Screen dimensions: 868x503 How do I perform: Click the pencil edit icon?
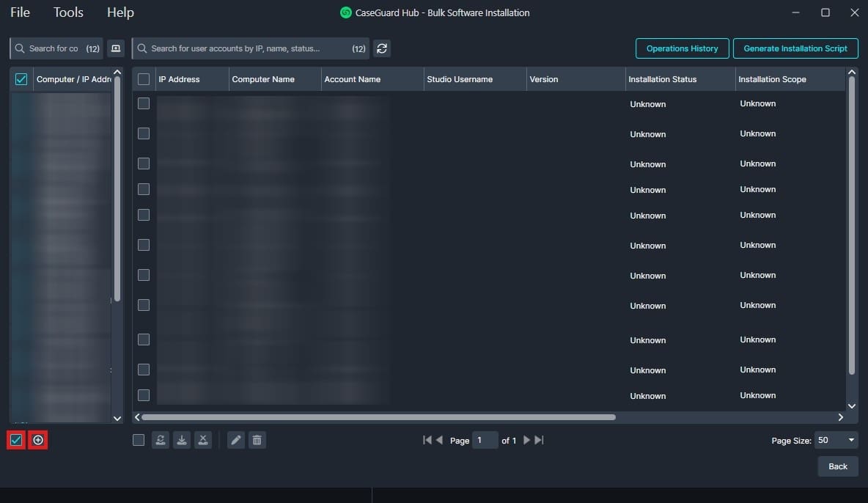click(235, 440)
